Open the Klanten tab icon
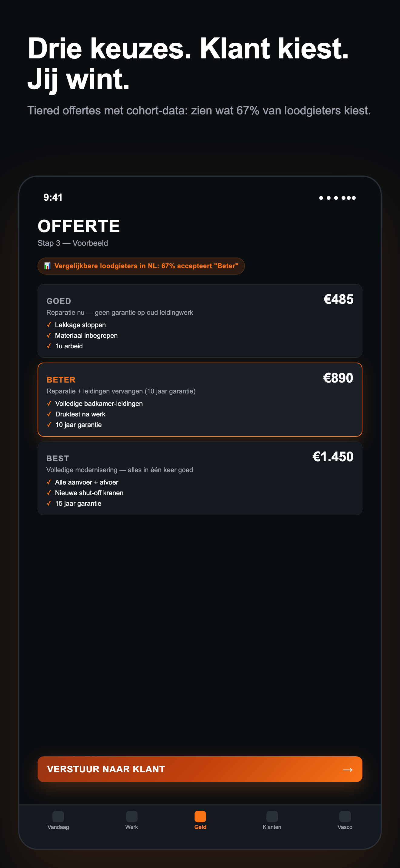 [272, 817]
